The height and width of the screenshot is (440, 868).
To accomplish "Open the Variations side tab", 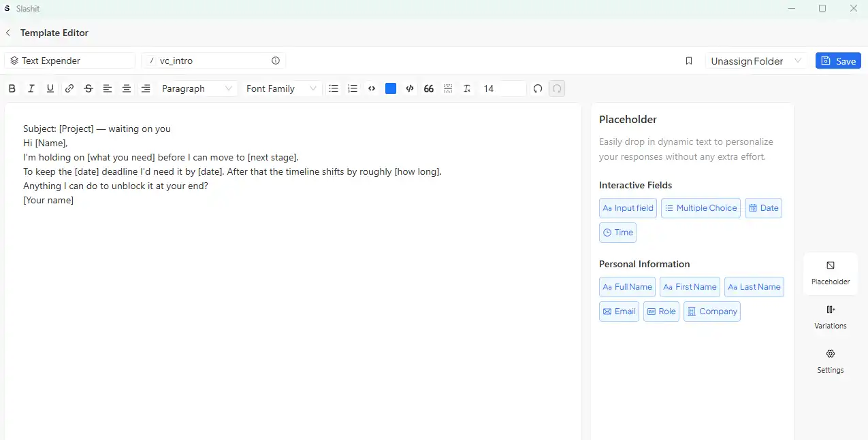I will 831,318.
